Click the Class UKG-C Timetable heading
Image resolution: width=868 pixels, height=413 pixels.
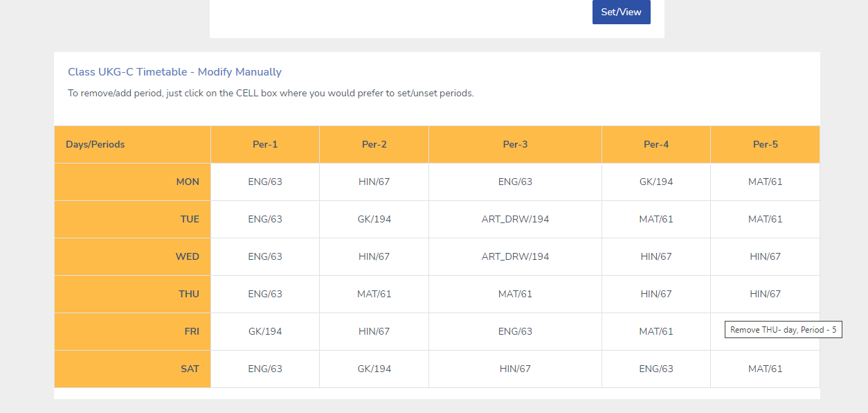coord(174,72)
